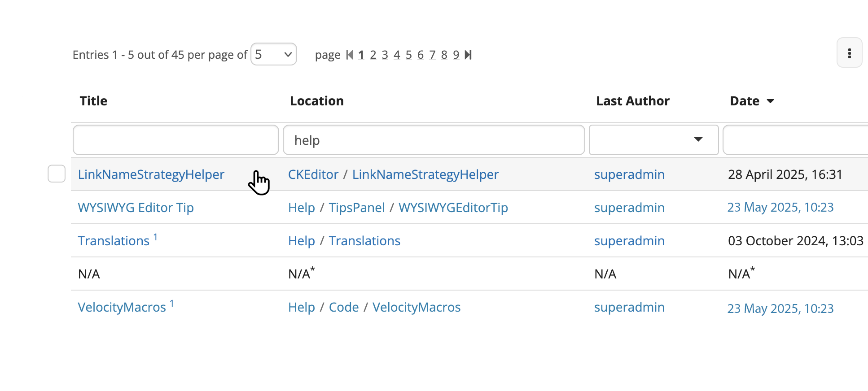Go to the first page arrow

pos(350,55)
